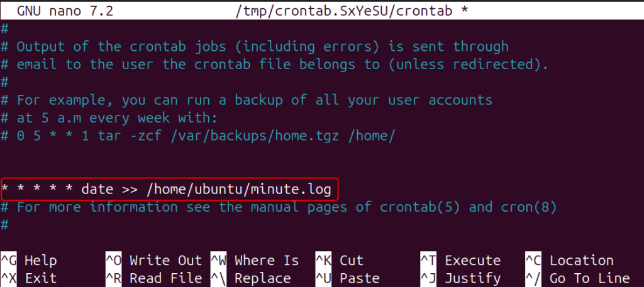Click the Where Is search shortcut

266,261
